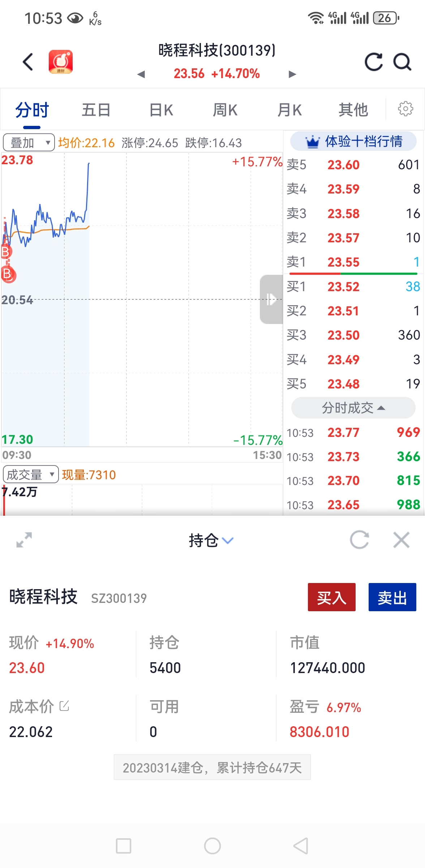Refresh quotes with top refresh icon
The image size is (425, 868).
point(373,62)
